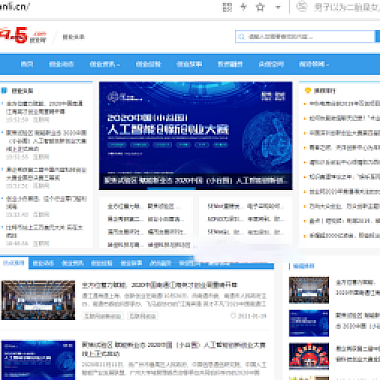Open the 众创空间 navigation item
380x380 pixels.
click(x=271, y=64)
